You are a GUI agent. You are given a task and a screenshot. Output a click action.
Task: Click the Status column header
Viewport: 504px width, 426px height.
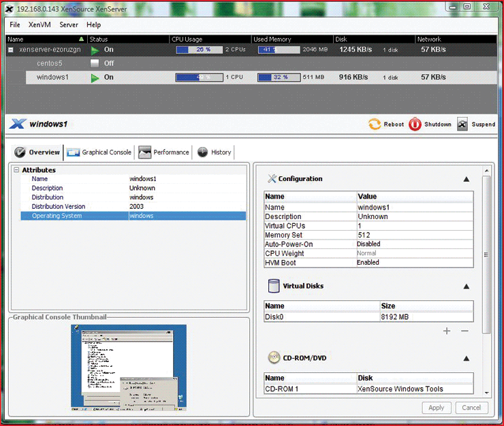(x=128, y=39)
